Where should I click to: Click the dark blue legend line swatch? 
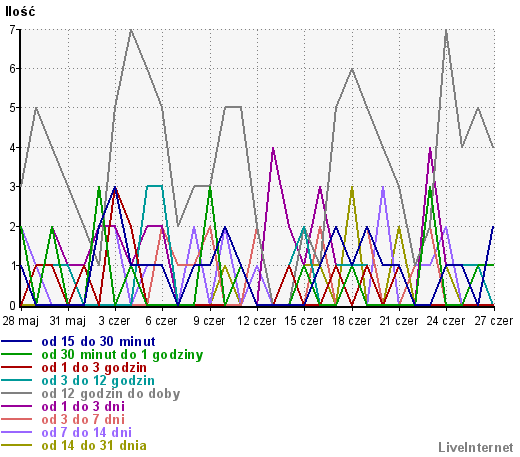[17, 341]
